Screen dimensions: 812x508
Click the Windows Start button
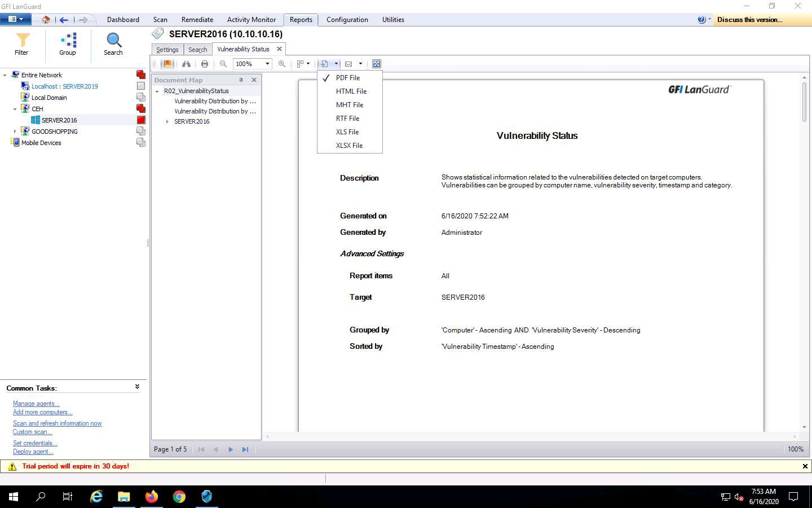coord(14,497)
